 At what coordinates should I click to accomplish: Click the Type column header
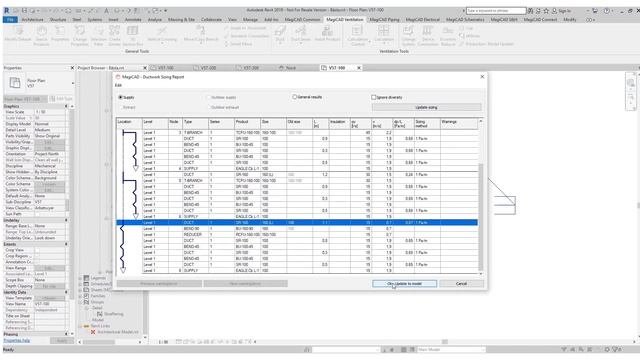(x=195, y=124)
